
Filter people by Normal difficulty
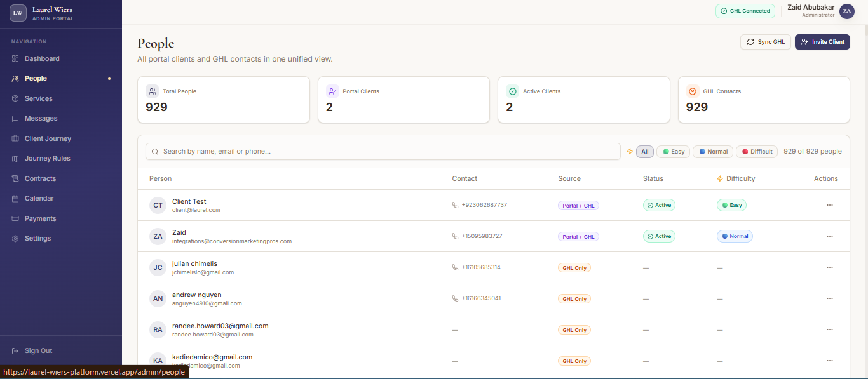click(x=712, y=151)
